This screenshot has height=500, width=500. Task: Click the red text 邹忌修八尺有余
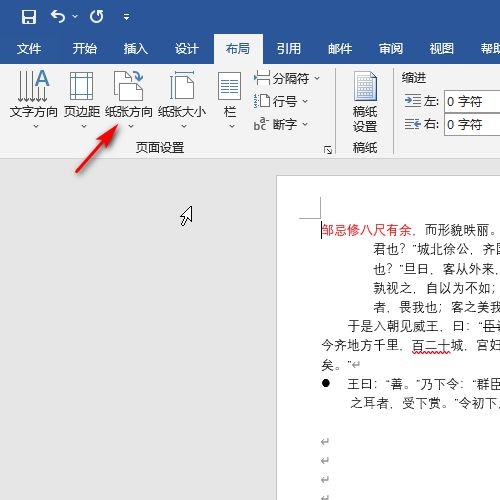367,230
